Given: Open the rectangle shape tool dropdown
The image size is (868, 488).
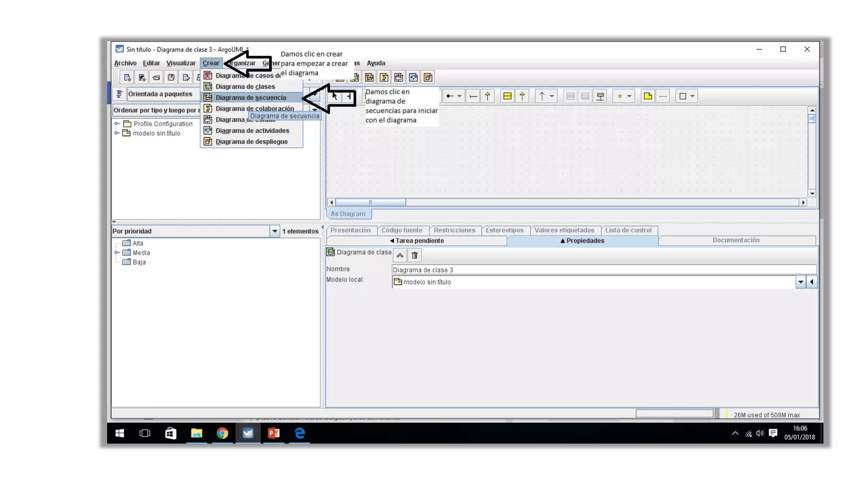Looking at the screenshot, I should point(692,96).
